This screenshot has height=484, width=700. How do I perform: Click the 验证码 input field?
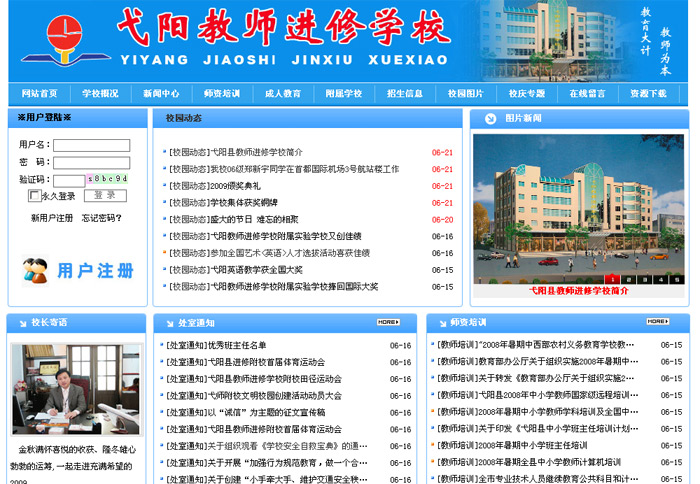tap(68, 179)
